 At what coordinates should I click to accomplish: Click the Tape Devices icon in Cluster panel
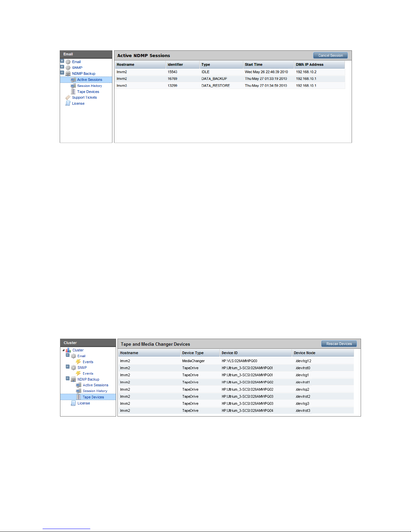[79, 397]
